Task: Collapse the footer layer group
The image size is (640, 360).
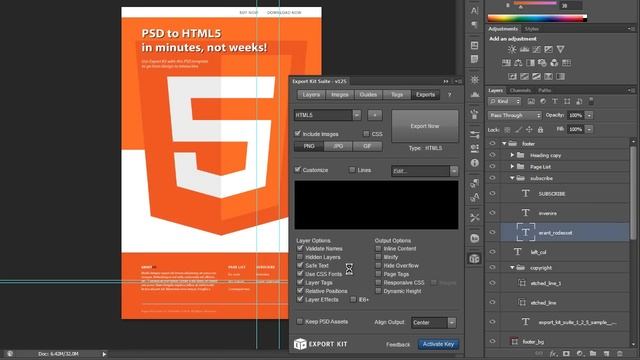Action: 504,144
